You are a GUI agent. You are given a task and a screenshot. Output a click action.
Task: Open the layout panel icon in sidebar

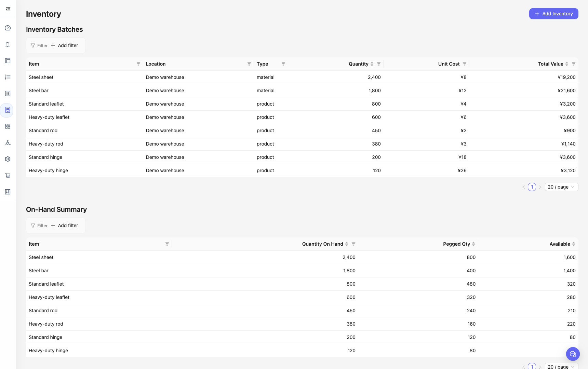click(x=8, y=61)
